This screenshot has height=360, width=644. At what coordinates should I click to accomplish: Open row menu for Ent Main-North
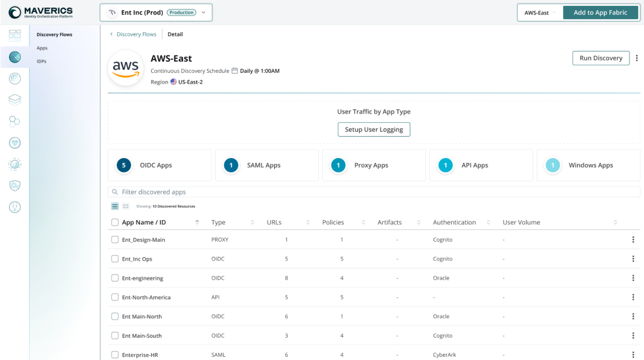pyautogui.click(x=633, y=317)
